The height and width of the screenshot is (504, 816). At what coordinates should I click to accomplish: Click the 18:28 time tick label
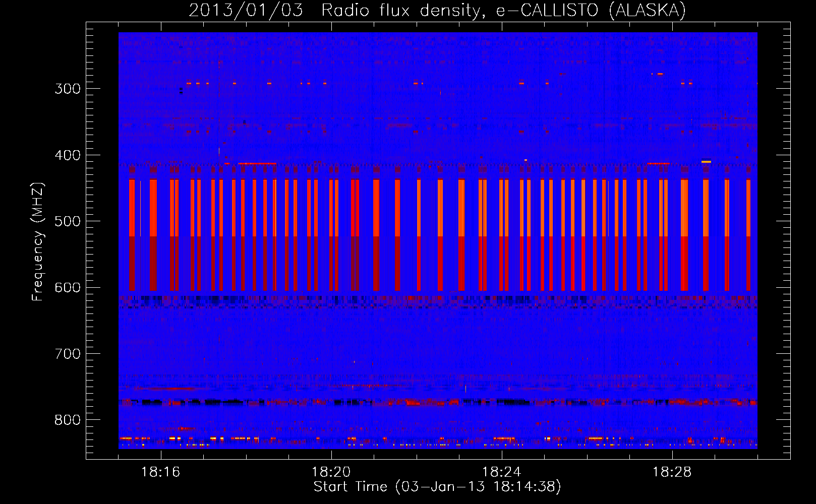tap(672, 472)
